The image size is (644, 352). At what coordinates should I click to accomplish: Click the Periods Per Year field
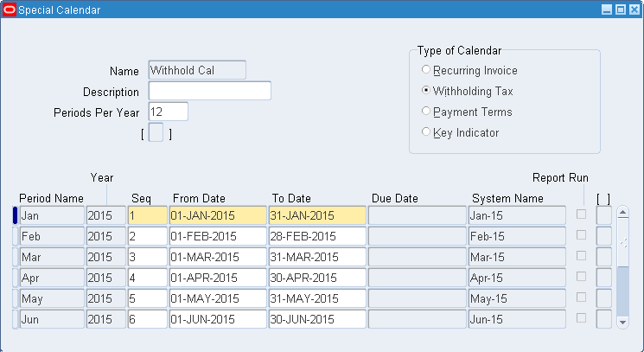pos(168,112)
